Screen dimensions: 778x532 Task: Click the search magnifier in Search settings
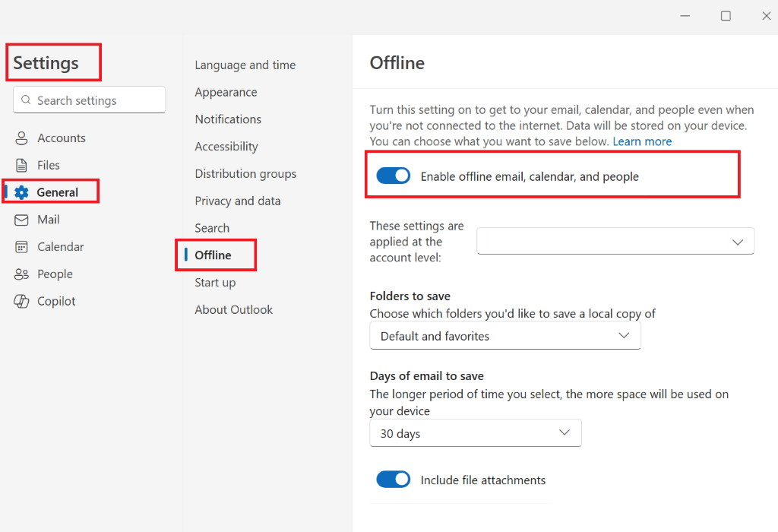pyautogui.click(x=25, y=100)
